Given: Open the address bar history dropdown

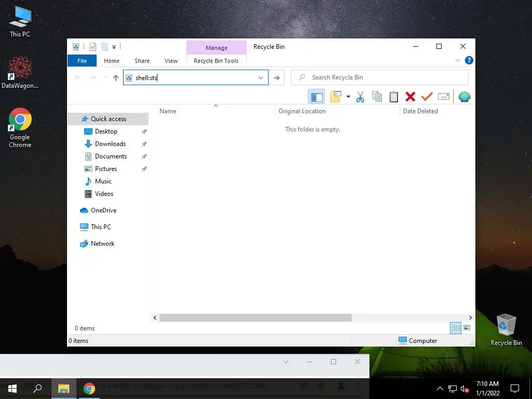Looking at the screenshot, I should tap(261, 78).
